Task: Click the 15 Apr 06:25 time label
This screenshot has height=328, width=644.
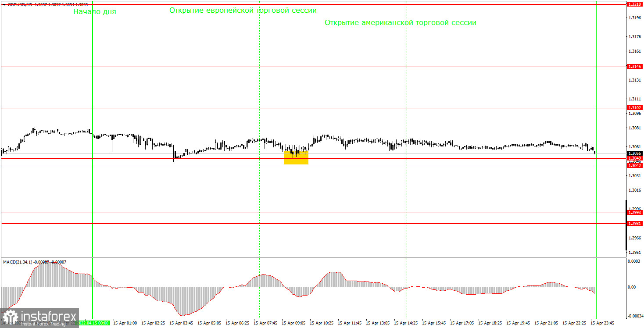Action: point(237,323)
